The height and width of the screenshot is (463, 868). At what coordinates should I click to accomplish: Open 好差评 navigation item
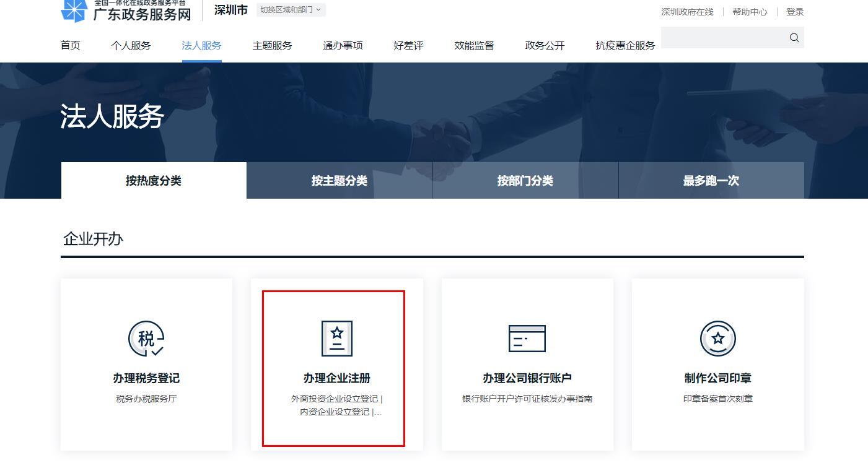(408, 45)
